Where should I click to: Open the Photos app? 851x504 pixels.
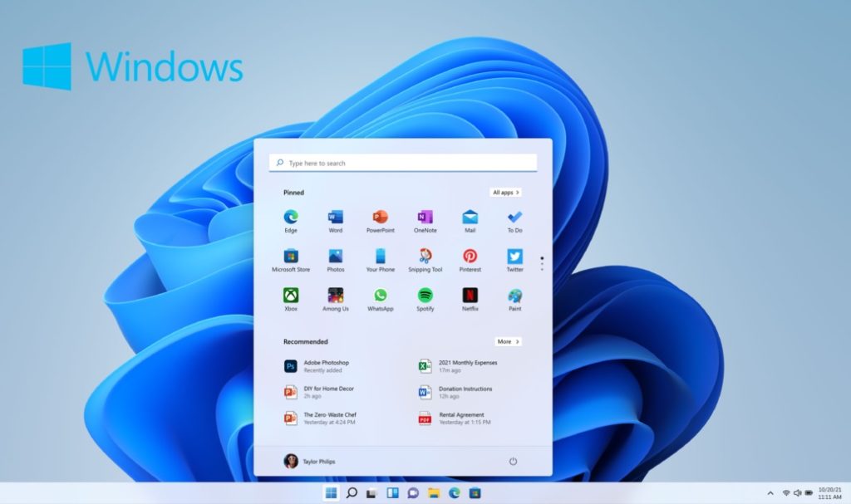(x=336, y=260)
